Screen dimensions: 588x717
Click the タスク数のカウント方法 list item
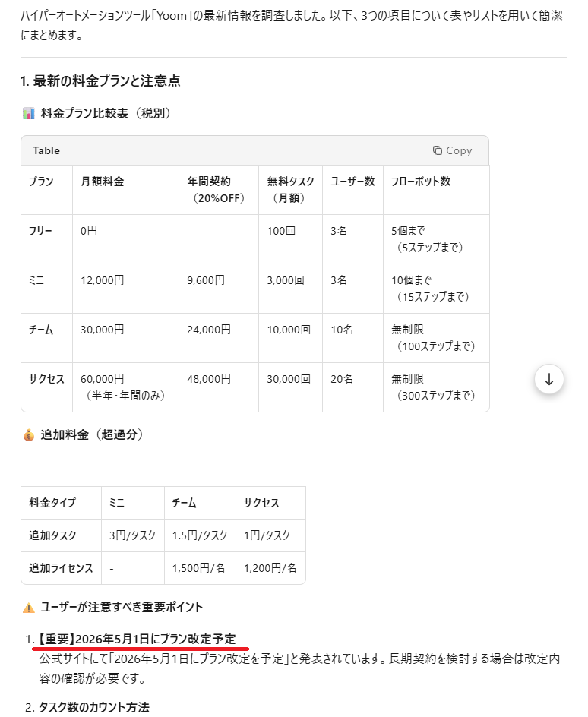tap(94, 707)
